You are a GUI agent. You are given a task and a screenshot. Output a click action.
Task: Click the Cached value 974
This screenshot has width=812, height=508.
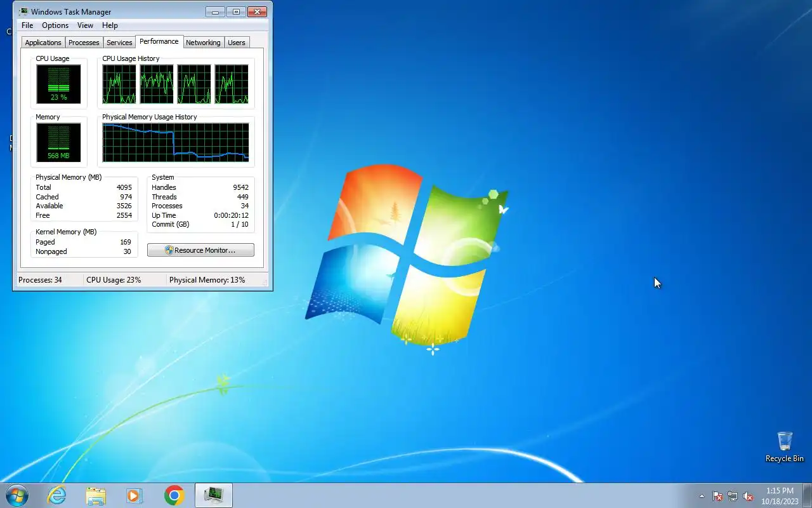point(126,197)
